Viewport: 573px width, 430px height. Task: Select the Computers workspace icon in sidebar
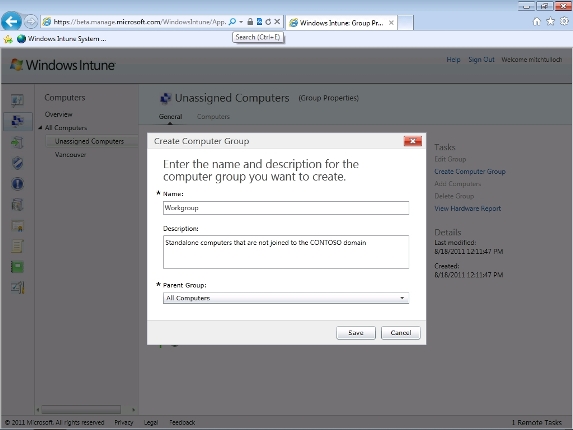coord(18,121)
